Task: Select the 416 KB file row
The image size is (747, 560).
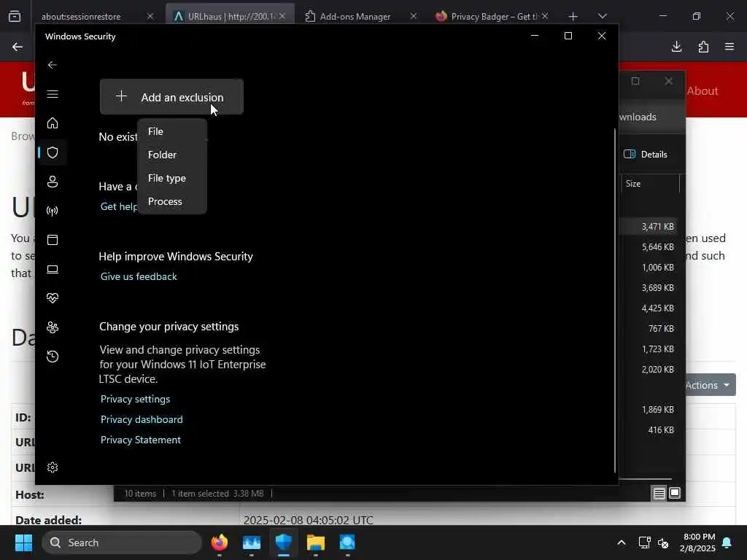Action: [649, 430]
